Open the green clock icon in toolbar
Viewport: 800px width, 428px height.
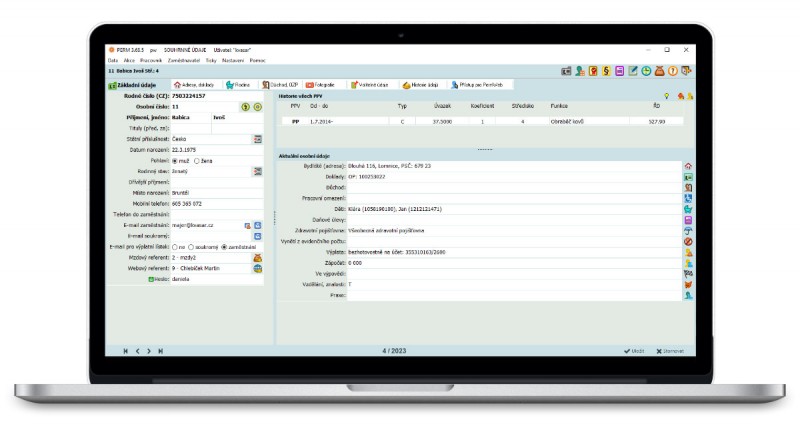(646, 71)
